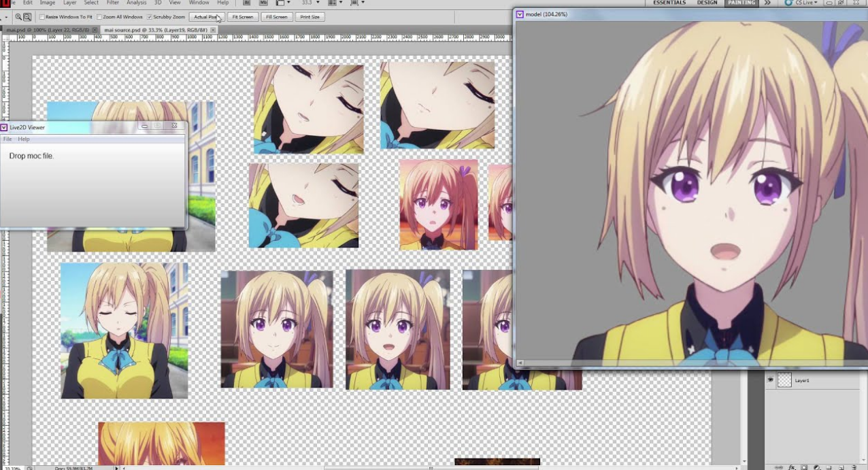This screenshot has height=470, width=868.
Task: Create a new layer from the panel footer
Action: [843, 467]
